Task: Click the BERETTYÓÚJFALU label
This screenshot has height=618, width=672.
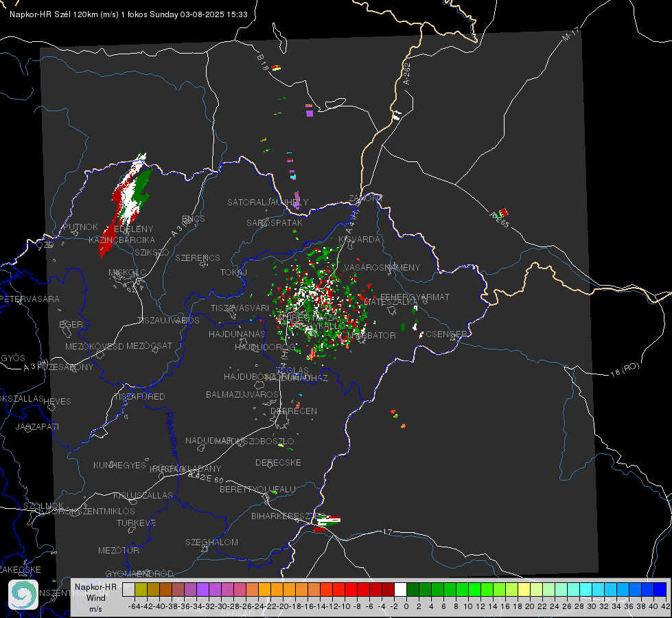Action: (257, 490)
